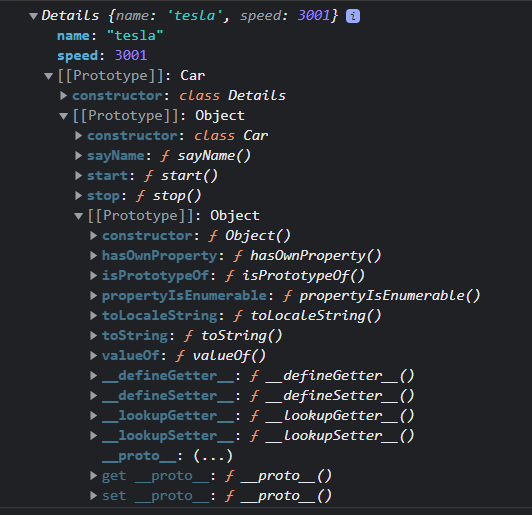Click the start() function value
This screenshot has width=532, height=515.
point(181,176)
